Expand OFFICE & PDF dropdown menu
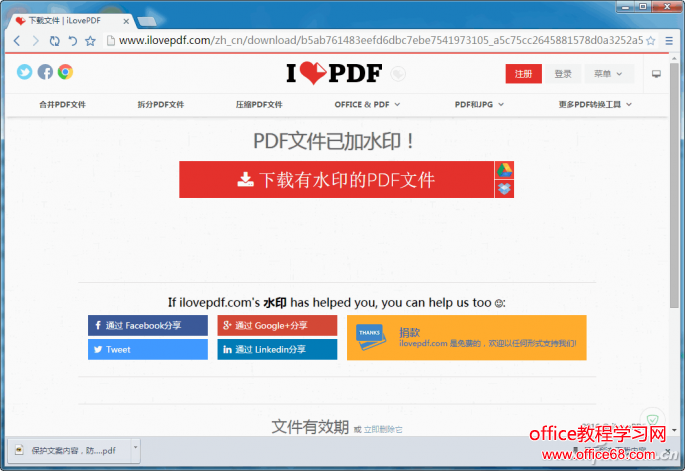 (367, 104)
